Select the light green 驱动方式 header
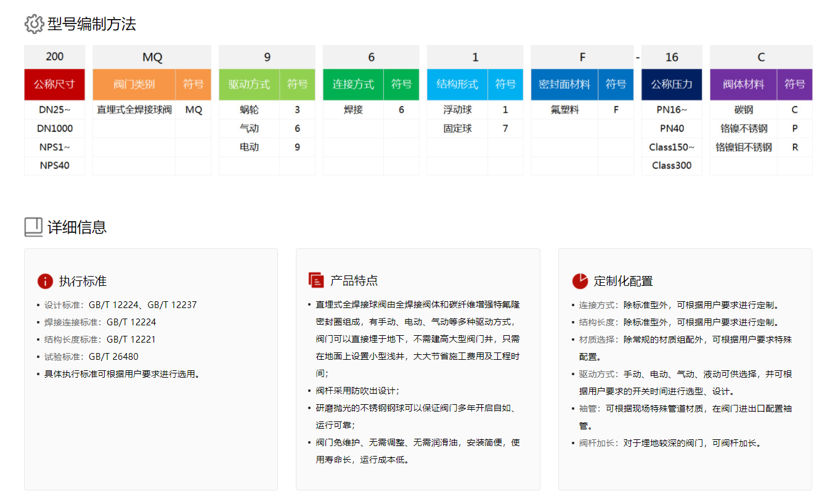The image size is (835, 504). (x=249, y=84)
